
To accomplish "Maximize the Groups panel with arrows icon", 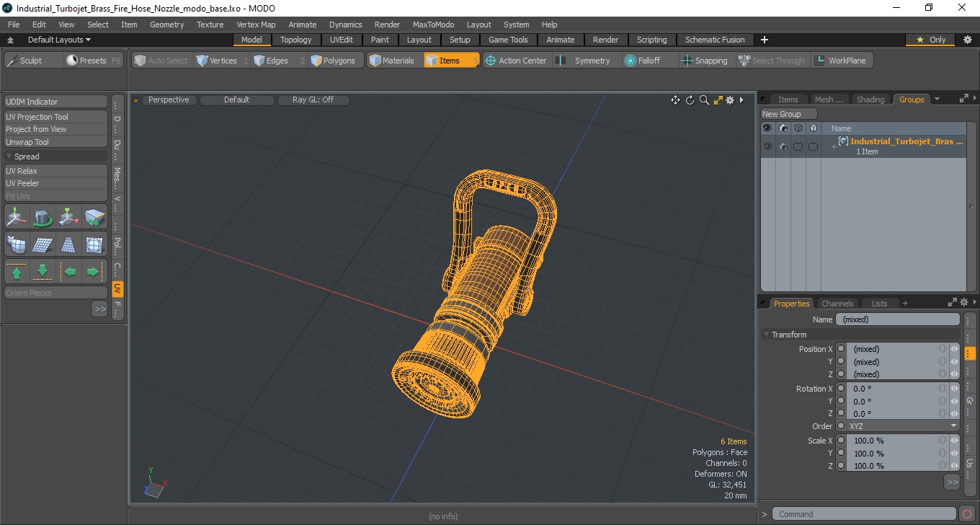I will tap(963, 100).
